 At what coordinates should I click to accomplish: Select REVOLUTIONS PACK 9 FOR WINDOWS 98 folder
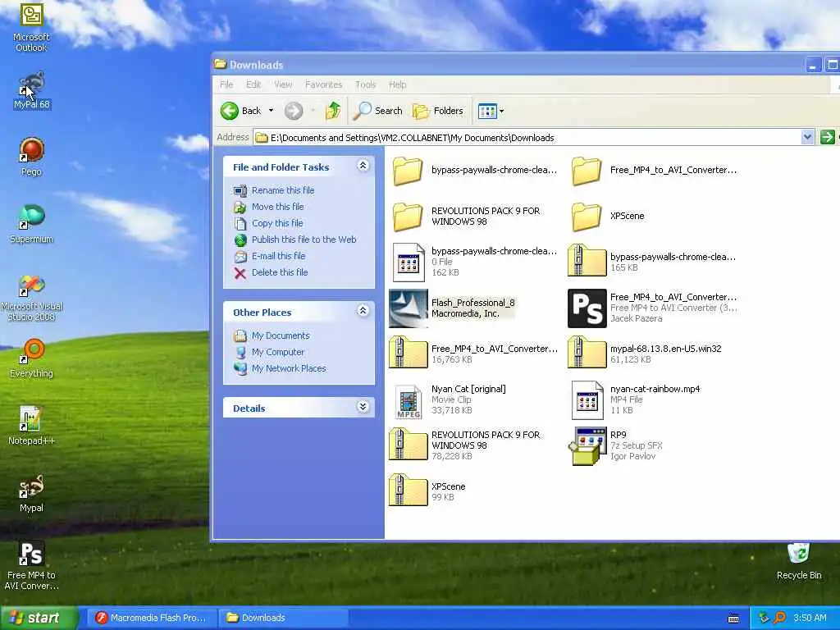(467, 217)
